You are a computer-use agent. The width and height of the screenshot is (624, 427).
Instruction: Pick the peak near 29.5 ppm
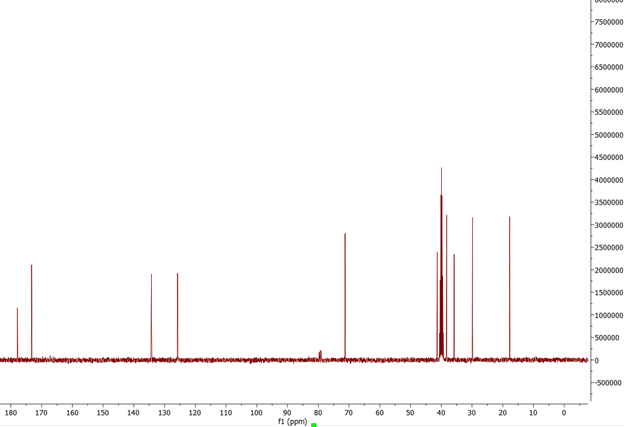coord(472,289)
